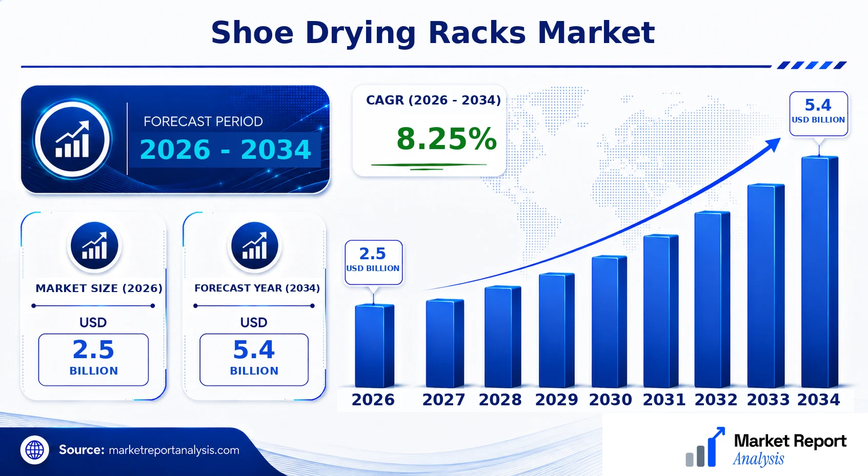Viewport: 868px width, 476px height.
Task: Click the Shoe Drying Racks Market title
Action: [433, 33]
